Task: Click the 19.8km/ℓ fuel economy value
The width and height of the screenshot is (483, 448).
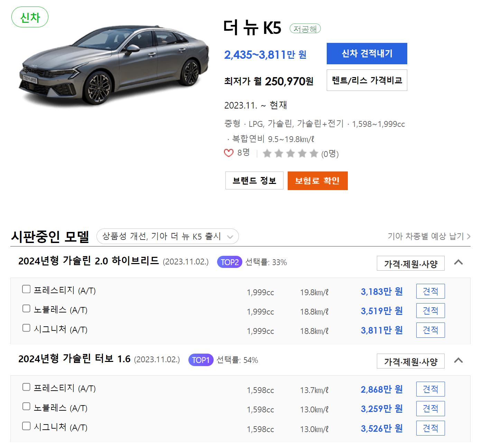Action: [x=314, y=292]
